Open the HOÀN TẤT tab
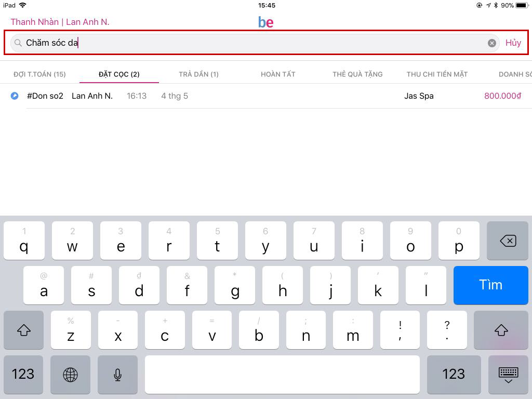The image size is (532, 399). tap(278, 74)
